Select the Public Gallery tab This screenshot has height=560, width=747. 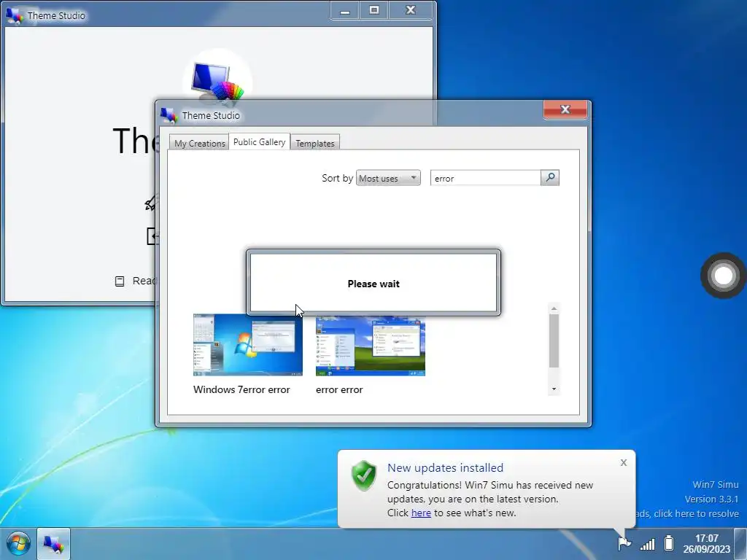259,141
